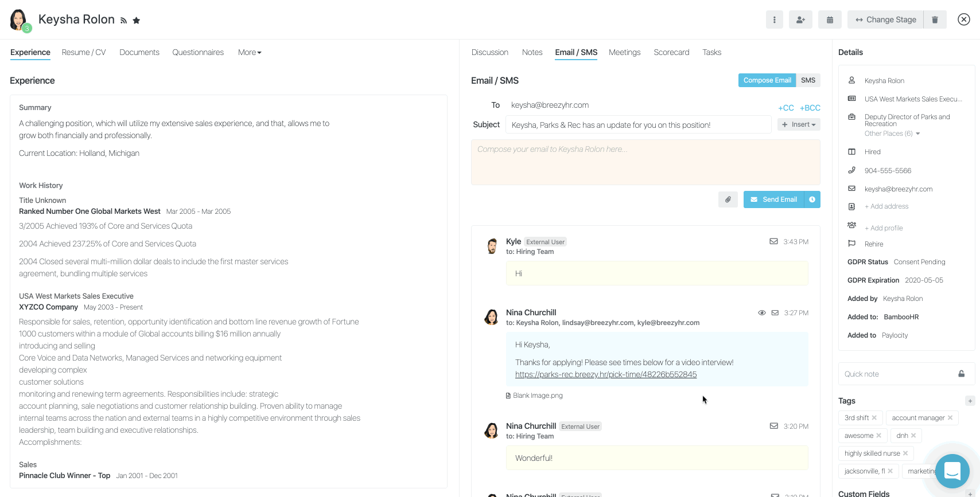Click the Deputy Director of Parks and Recreation position
Screen dimensions: 980x497
pyautogui.click(x=907, y=120)
